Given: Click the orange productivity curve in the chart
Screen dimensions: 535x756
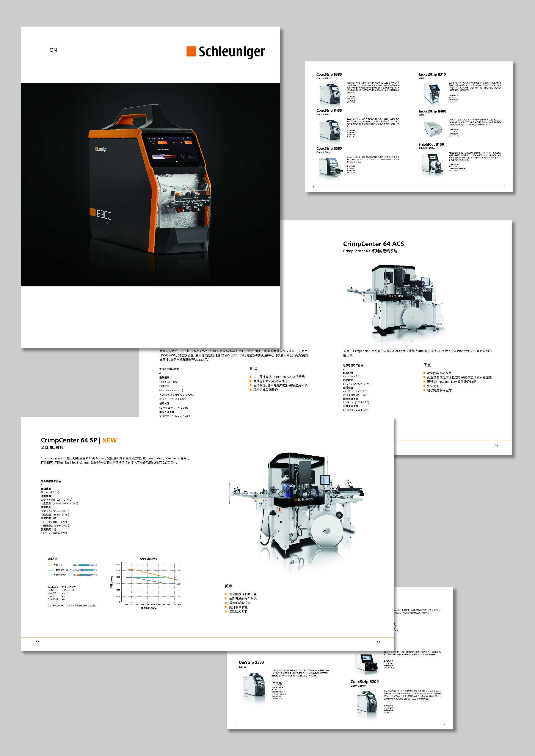Looking at the screenshot, I should (x=153, y=574).
